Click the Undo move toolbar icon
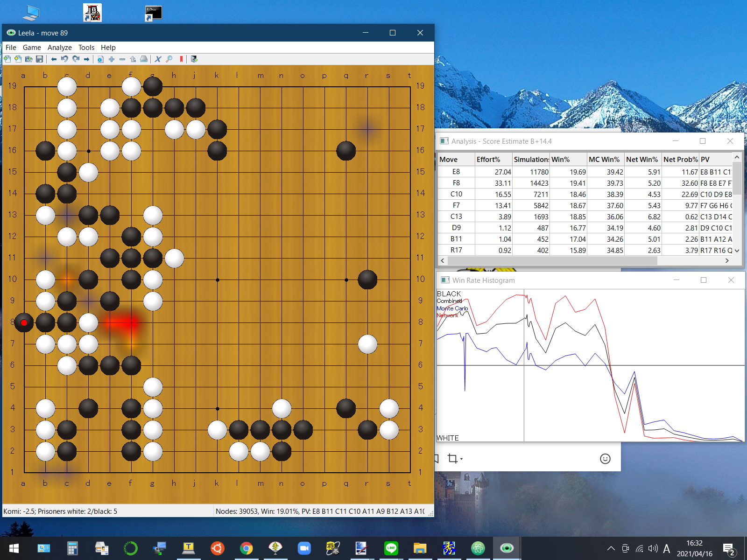This screenshot has width=747, height=560. pos(64,59)
